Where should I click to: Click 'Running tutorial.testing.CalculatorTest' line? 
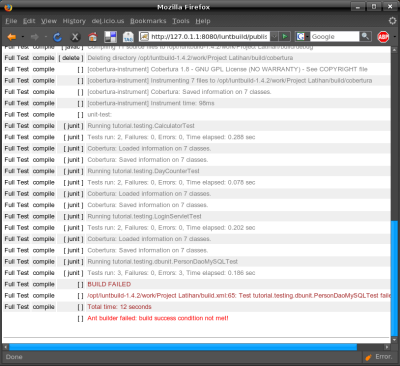(x=141, y=126)
